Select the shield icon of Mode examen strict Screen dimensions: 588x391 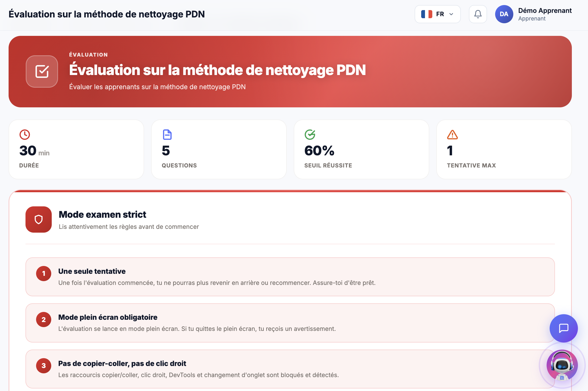38,219
